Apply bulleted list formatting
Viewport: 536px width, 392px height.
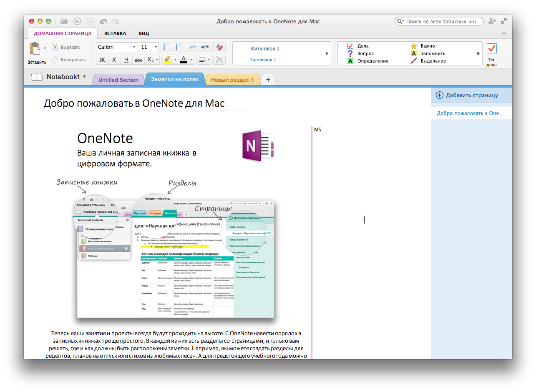[x=166, y=47]
